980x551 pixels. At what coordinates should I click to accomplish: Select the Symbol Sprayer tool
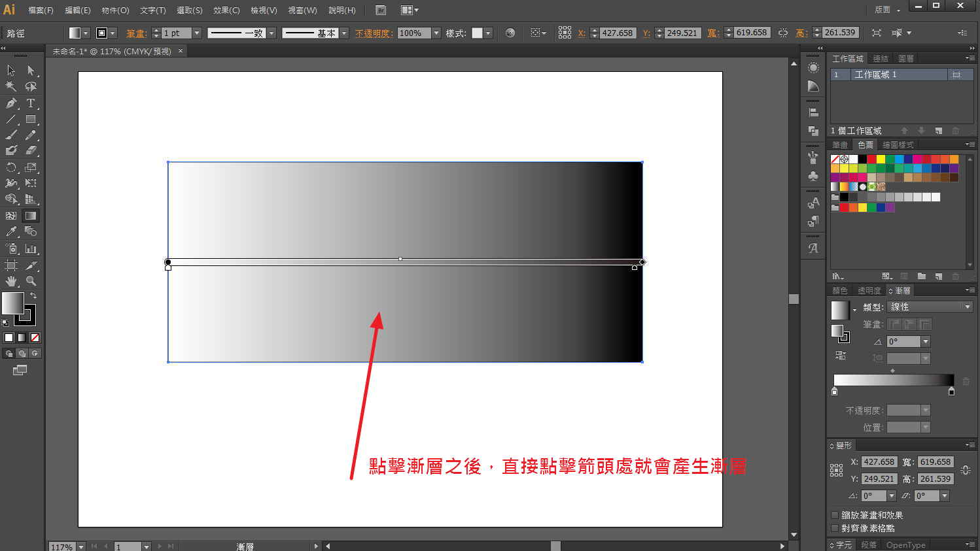pos(11,248)
